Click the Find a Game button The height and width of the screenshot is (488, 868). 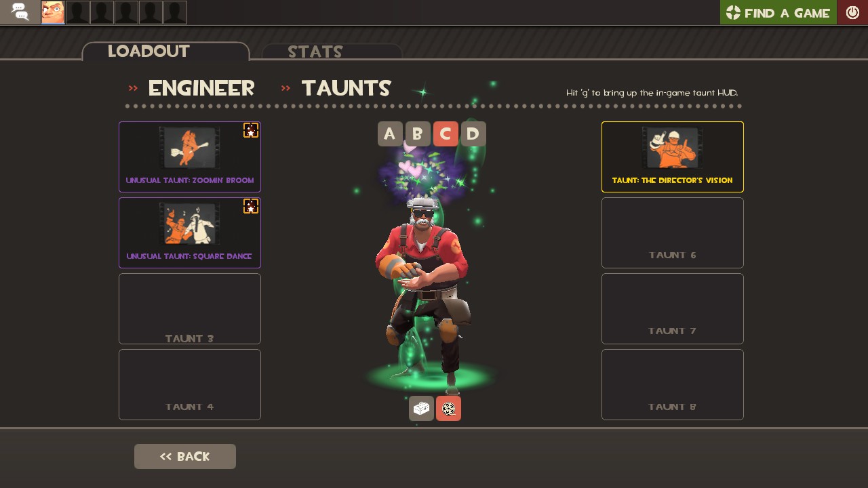(778, 12)
